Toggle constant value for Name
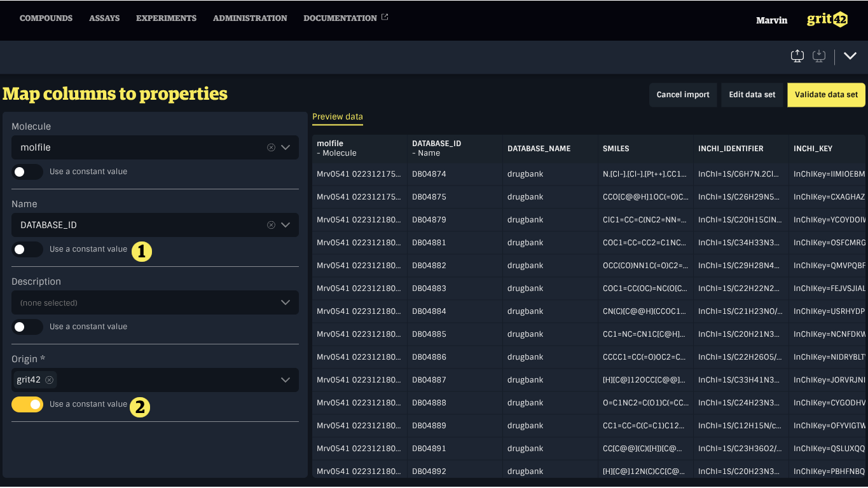 click(x=27, y=249)
